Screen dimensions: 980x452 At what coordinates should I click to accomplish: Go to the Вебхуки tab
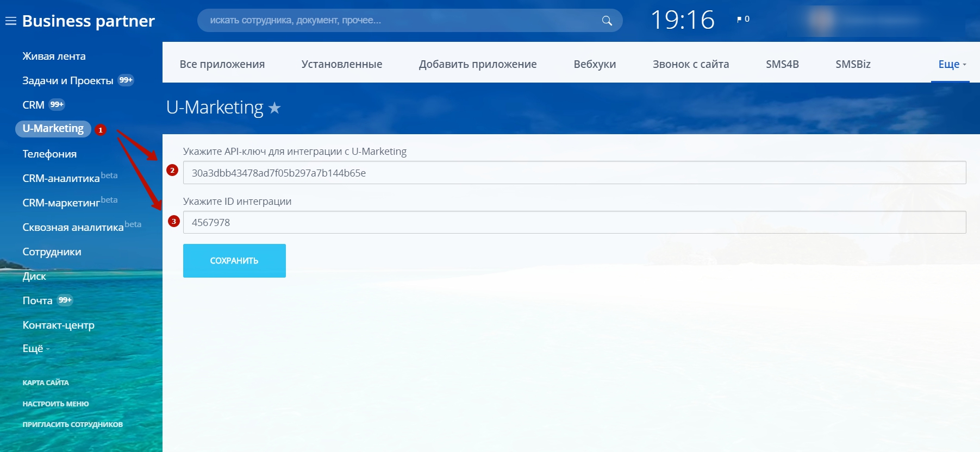point(595,64)
